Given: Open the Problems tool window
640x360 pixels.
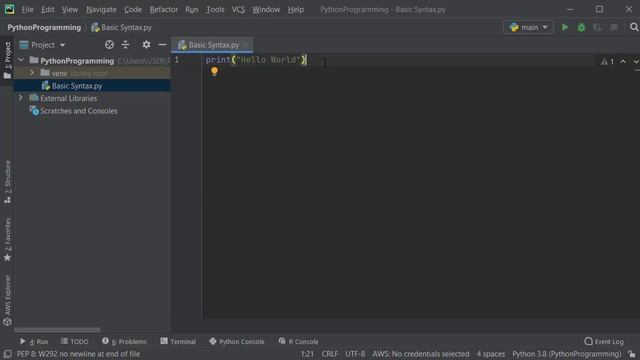Looking at the screenshot, I should (124, 341).
